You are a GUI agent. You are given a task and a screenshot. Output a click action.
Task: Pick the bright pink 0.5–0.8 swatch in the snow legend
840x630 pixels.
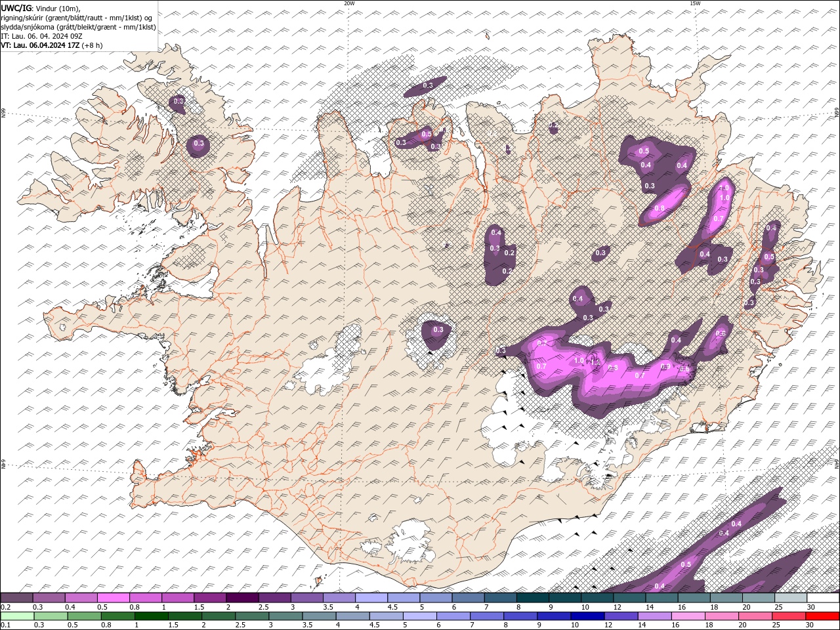click(114, 598)
